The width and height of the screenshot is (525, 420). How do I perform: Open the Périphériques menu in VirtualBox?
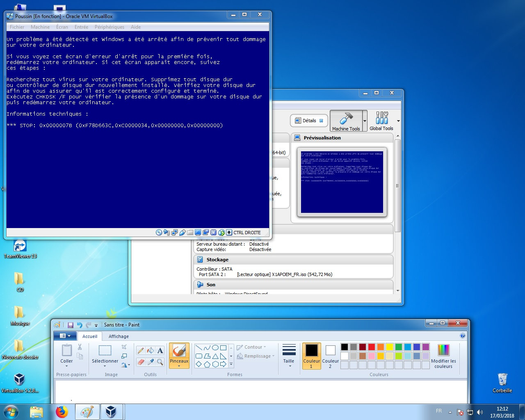[x=109, y=27]
